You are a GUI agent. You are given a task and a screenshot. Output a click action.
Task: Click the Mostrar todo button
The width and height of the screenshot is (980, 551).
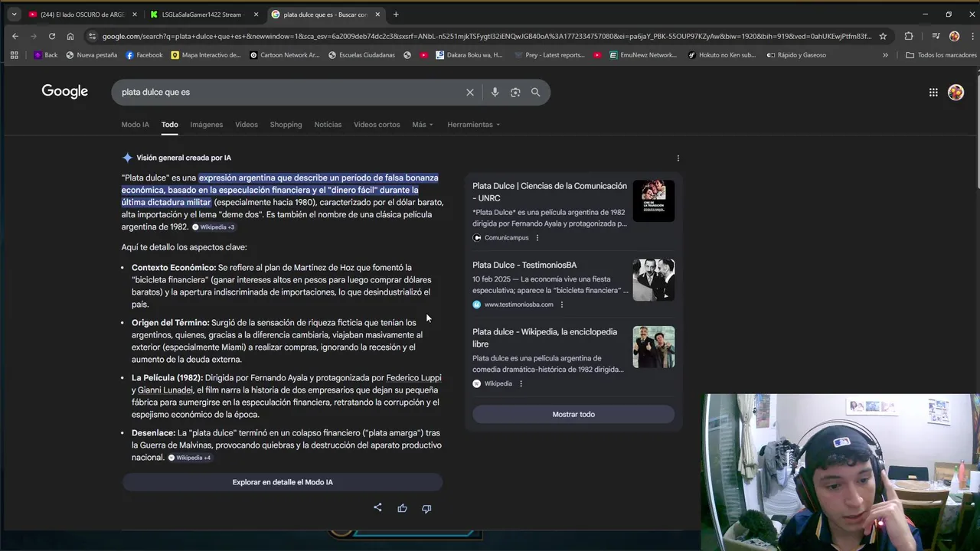[573, 414]
